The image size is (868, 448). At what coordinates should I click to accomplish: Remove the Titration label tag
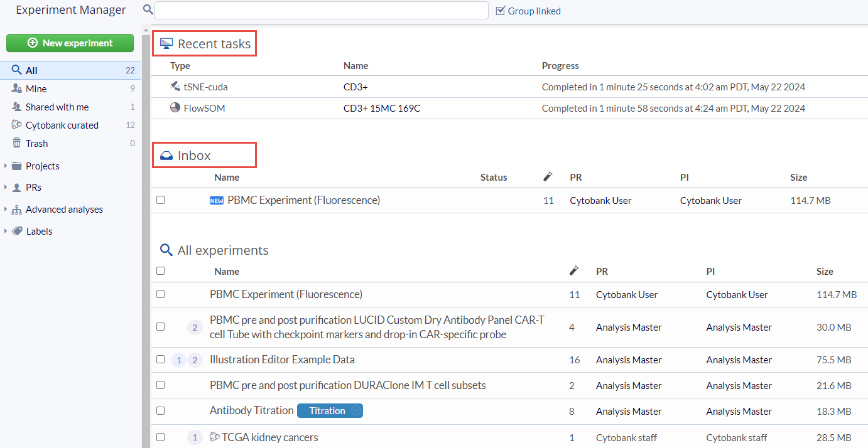point(356,411)
